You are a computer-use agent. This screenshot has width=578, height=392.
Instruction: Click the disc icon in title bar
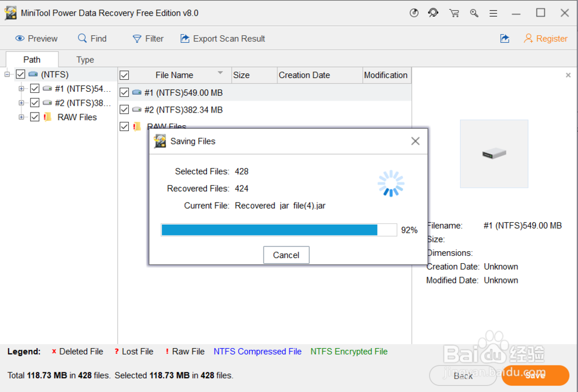click(414, 13)
